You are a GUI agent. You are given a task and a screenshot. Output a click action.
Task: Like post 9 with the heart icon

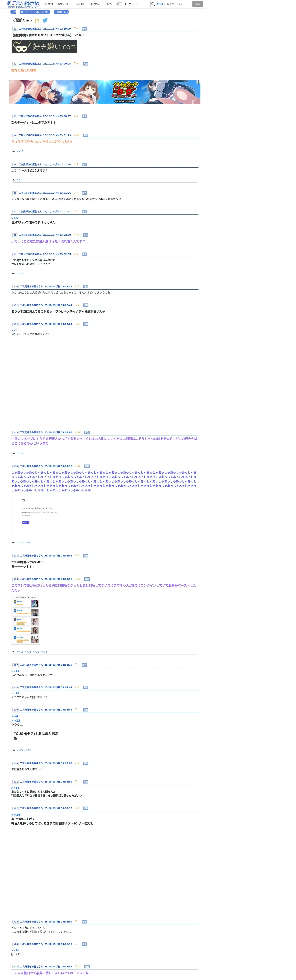click(75, 254)
